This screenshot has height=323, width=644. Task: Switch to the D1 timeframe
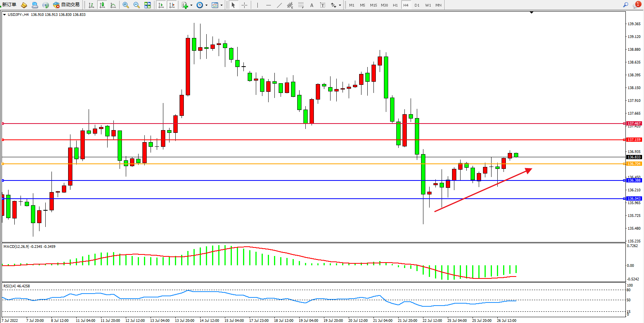click(417, 5)
